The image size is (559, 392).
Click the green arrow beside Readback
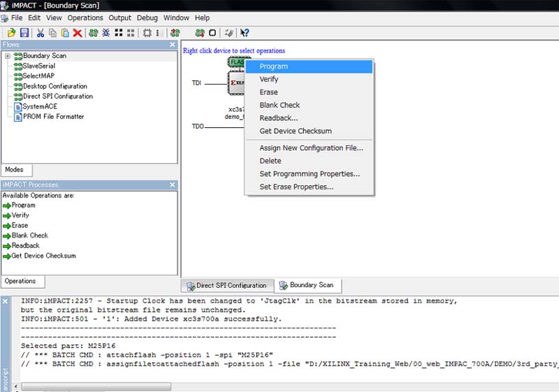[6, 246]
